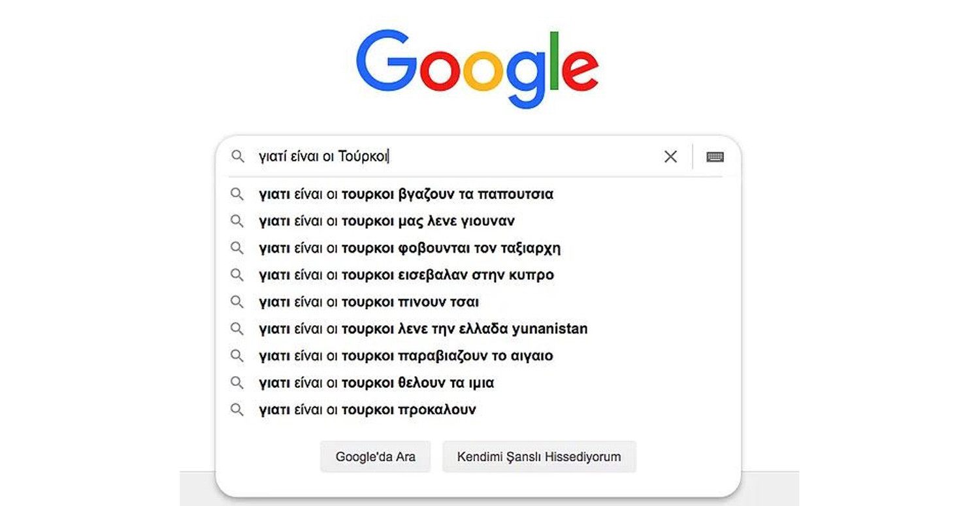
Task: Select the suggestion about τουρκοι πινουν τσαι
Action: click(369, 302)
